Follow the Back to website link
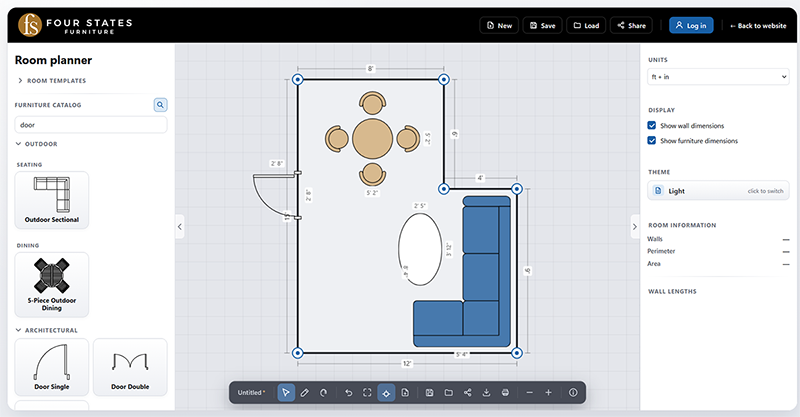 pos(758,26)
